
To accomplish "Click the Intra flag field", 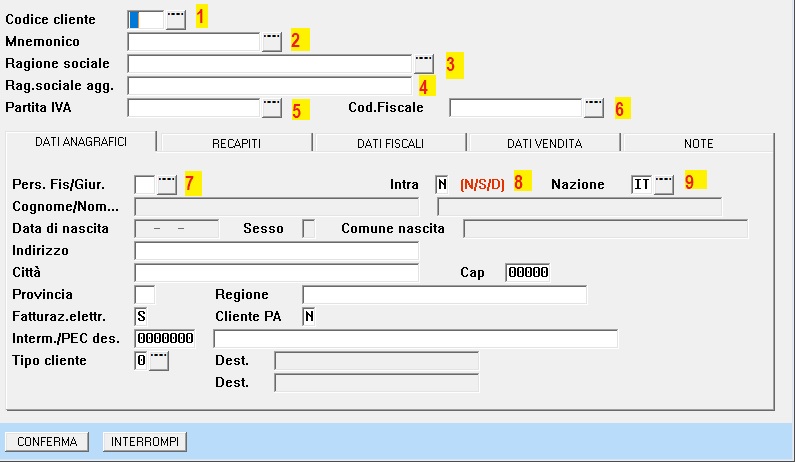I will point(442,184).
